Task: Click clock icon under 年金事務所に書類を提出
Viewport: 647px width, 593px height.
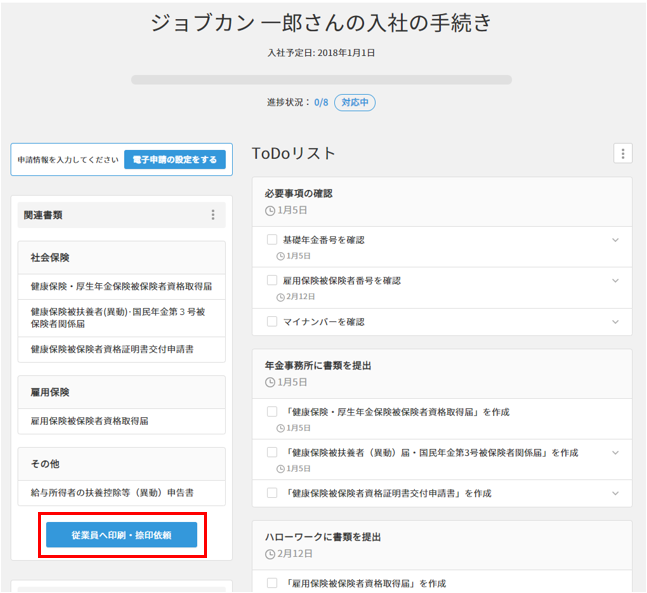Action: 270,382
